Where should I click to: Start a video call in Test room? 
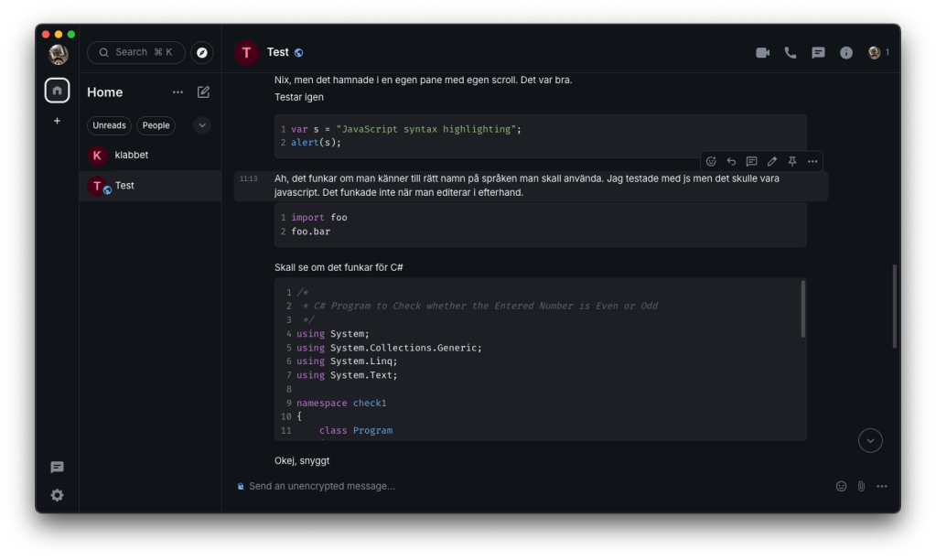tap(762, 53)
